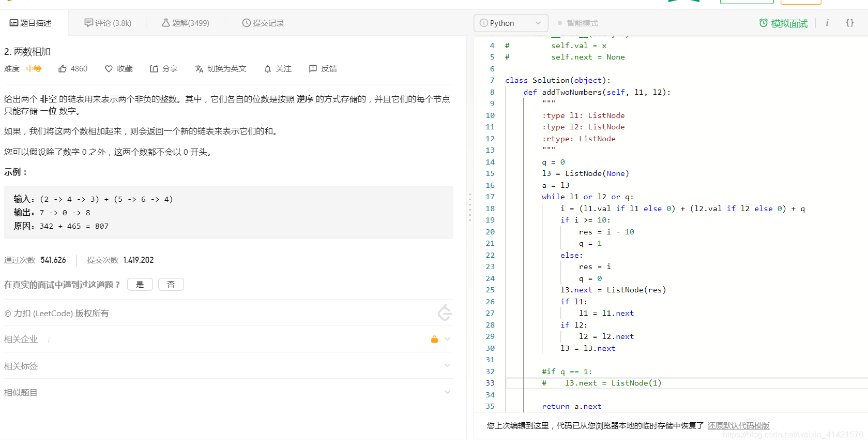Click the return a.next code line
Image resolution: width=868 pixels, height=444 pixels.
click(572, 406)
